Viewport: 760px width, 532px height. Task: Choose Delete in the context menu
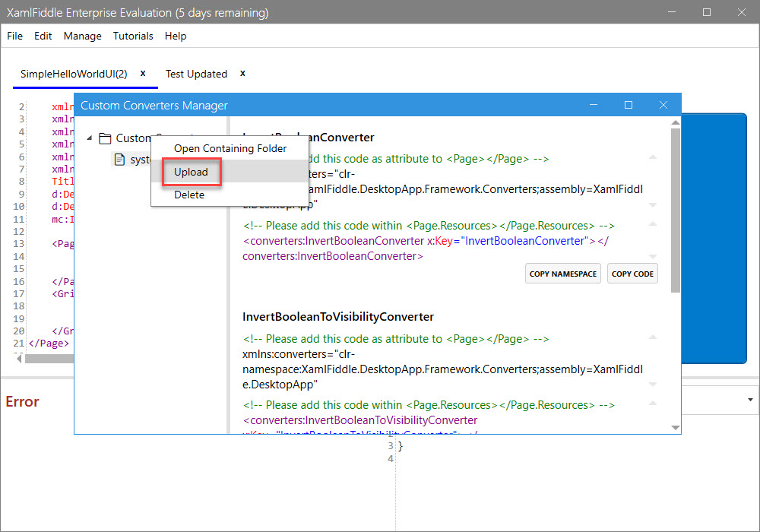[230, 195]
